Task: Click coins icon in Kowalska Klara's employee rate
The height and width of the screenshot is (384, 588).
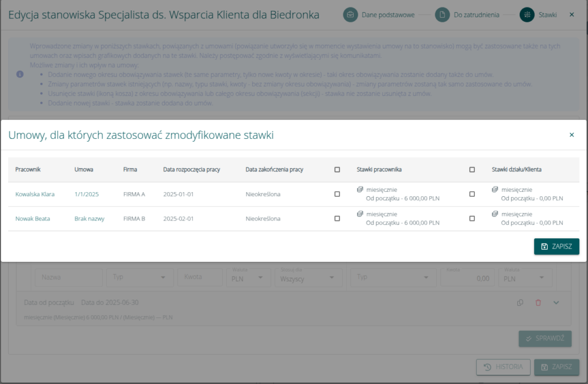Action: (360, 189)
